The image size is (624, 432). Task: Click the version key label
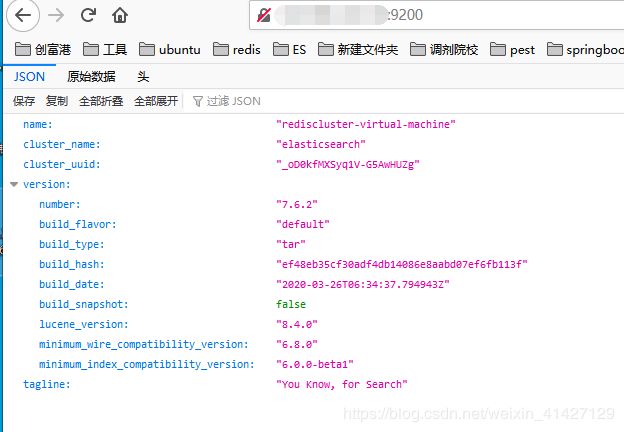click(47, 185)
